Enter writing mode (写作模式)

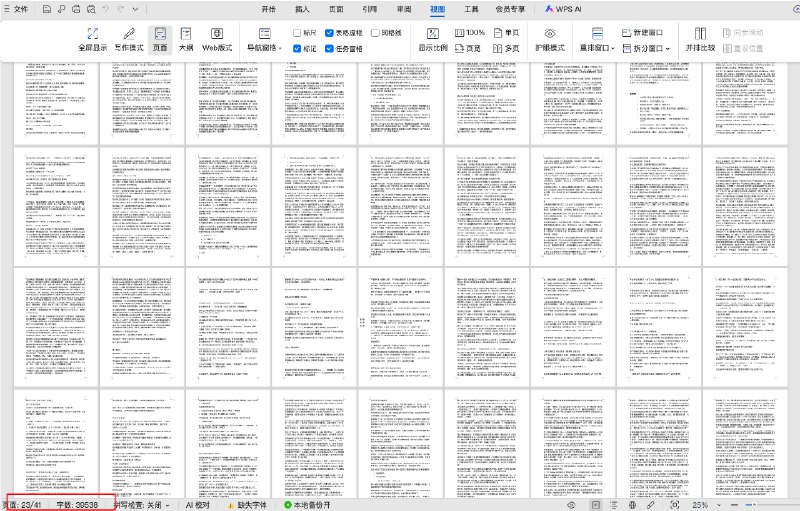coord(128,38)
